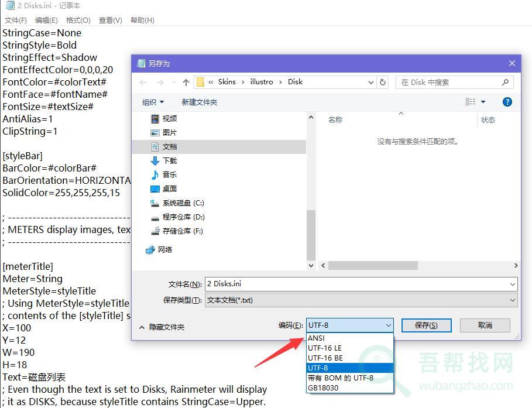Open the 格式(O) menu
532x408 pixels.
tap(77, 20)
